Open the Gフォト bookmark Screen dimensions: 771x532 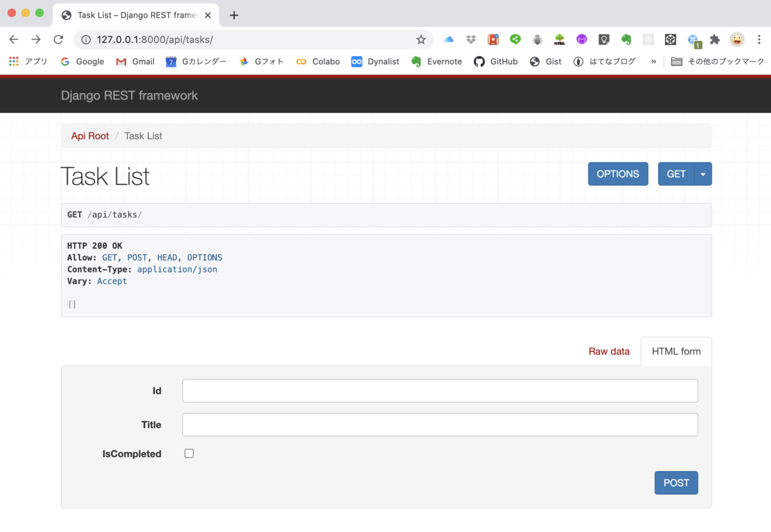261,62
